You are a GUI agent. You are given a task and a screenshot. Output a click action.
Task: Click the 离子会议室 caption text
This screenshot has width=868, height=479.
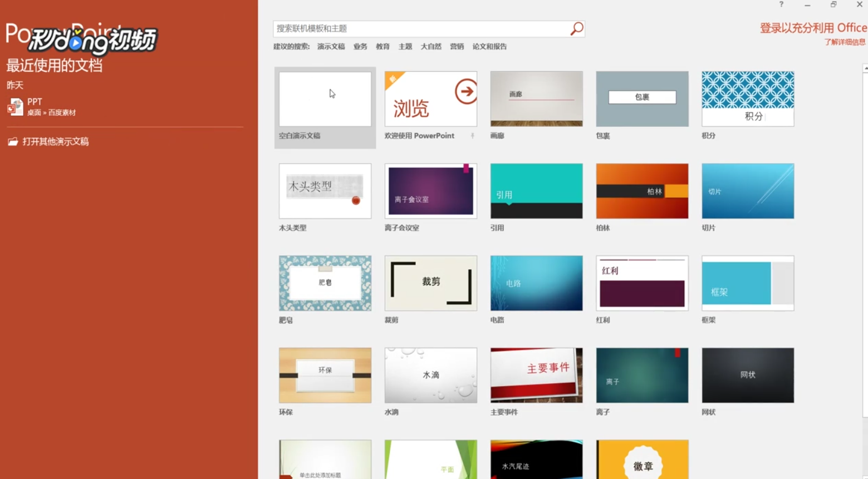[x=402, y=228]
